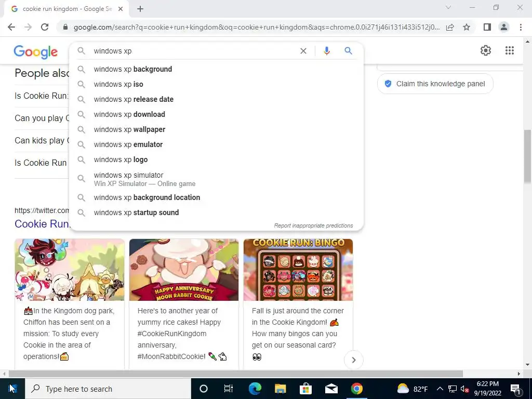
Task: Open the Windows Start menu
Action: [12, 389]
